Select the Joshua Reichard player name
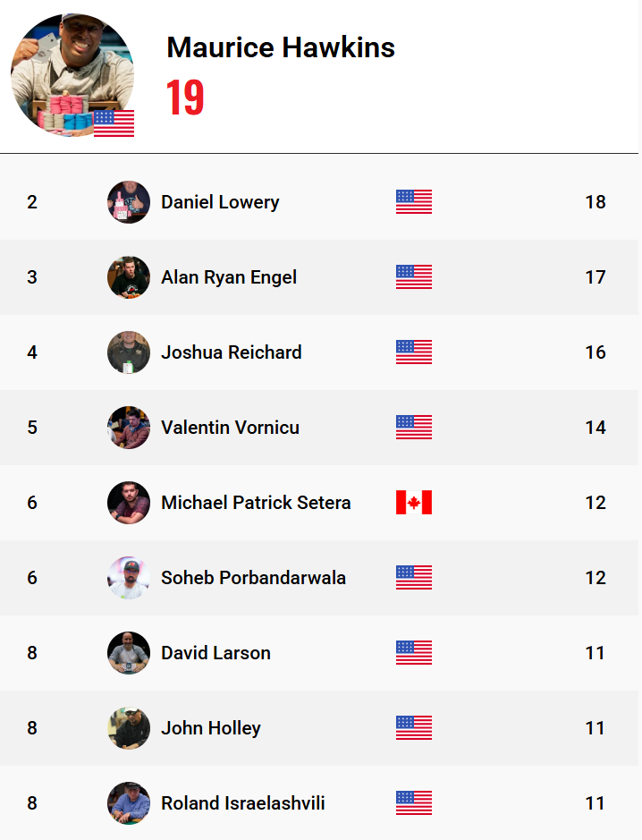The width and height of the screenshot is (642, 840). (232, 352)
